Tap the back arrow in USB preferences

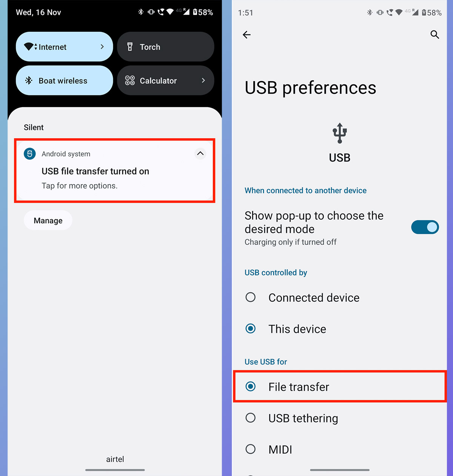tap(247, 35)
